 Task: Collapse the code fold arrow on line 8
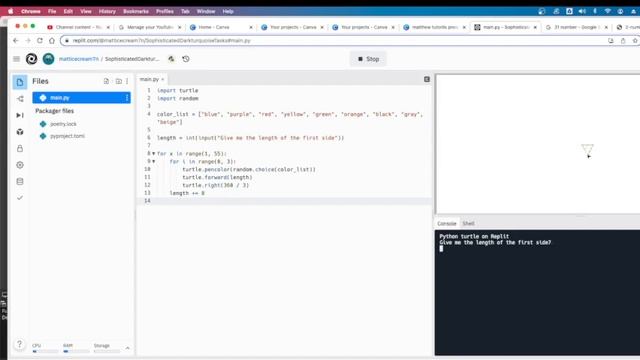(x=153, y=153)
